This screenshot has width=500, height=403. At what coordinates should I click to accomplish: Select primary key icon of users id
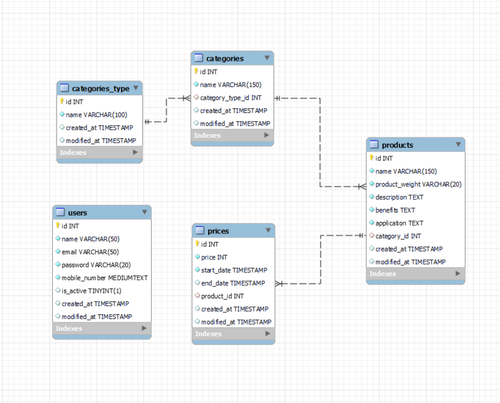pos(58,225)
